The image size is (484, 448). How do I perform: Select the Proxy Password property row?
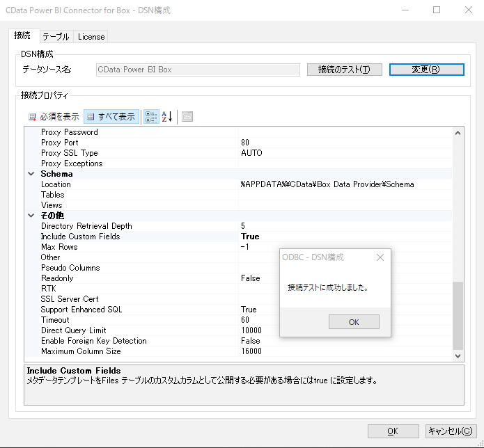[238, 132]
